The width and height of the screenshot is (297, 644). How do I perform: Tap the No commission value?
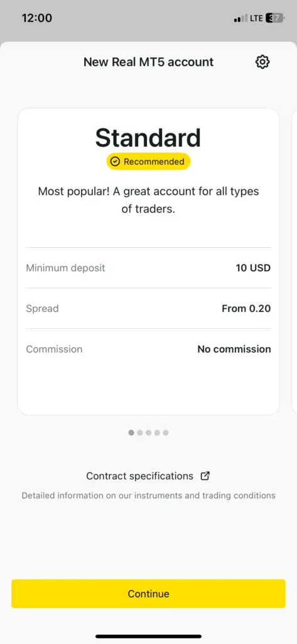pyautogui.click(x=234, y=349)
